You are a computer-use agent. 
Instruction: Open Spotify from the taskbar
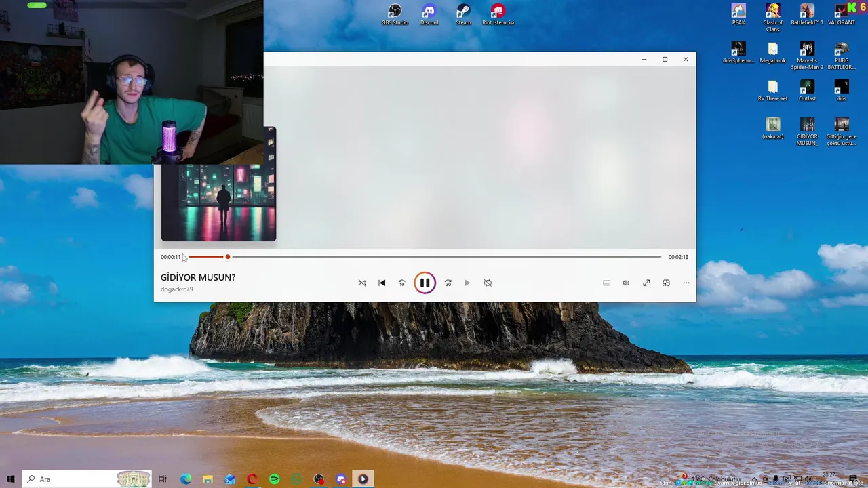(274, 479)
